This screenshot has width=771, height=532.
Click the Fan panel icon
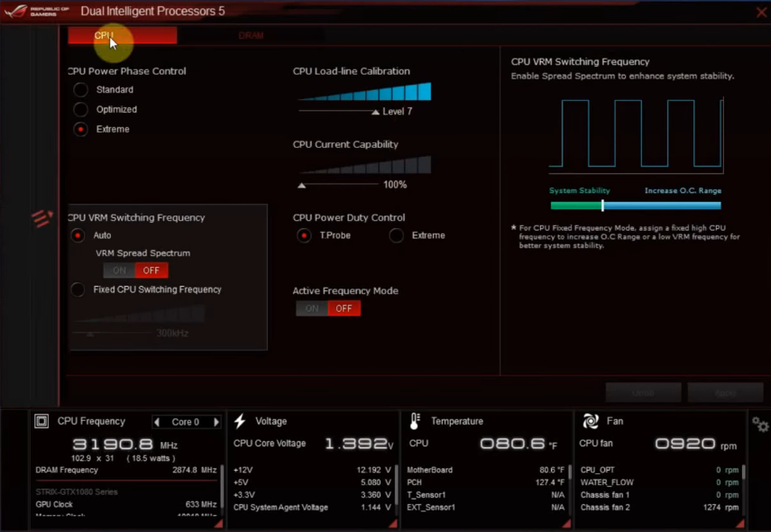click(x=591, y=421)
